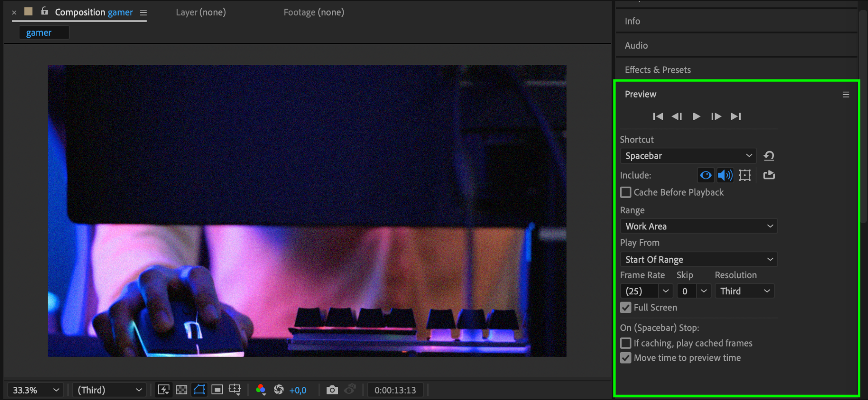This screenshot has height=400, width=868.
Task: Open the Shortcut dropdown set to Spacebar
Action: click(688, 156)
